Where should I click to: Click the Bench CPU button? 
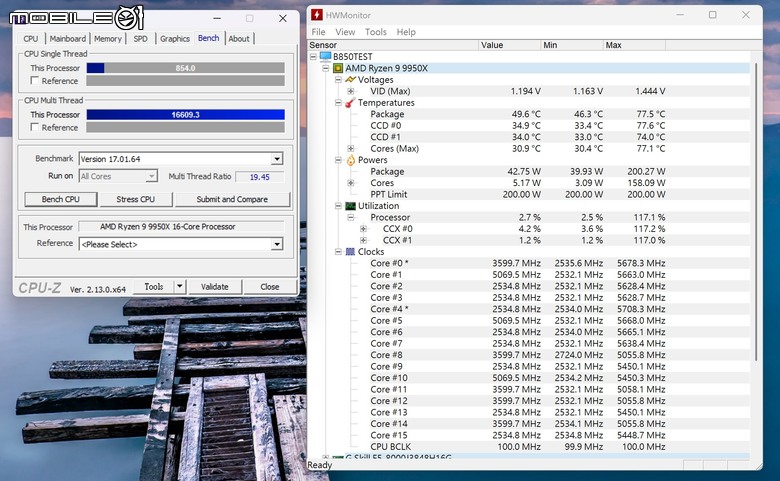[61, 199]
